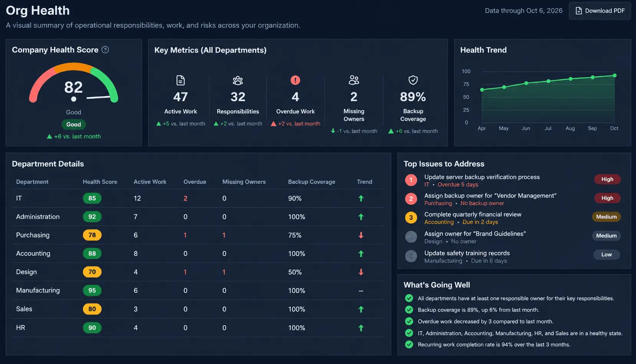The image size is (636, 364).
Task: Click the Administration department name
Action: (x=38, y=217)
